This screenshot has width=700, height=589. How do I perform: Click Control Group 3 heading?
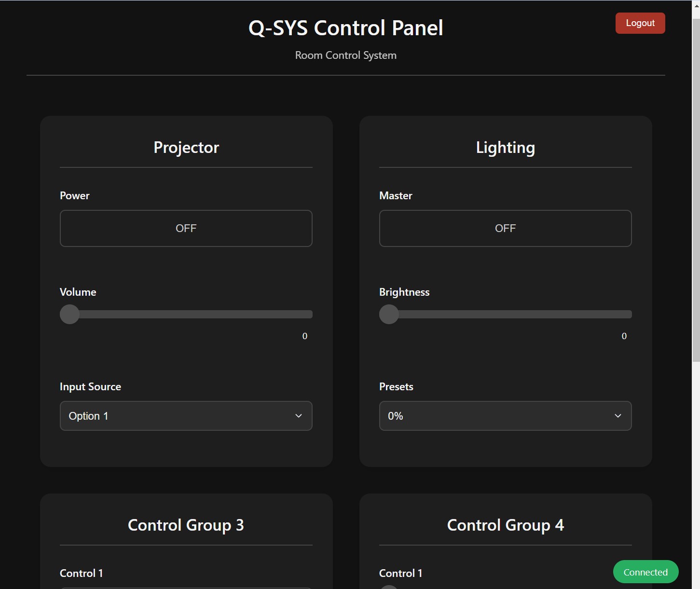tap(186, 525)
